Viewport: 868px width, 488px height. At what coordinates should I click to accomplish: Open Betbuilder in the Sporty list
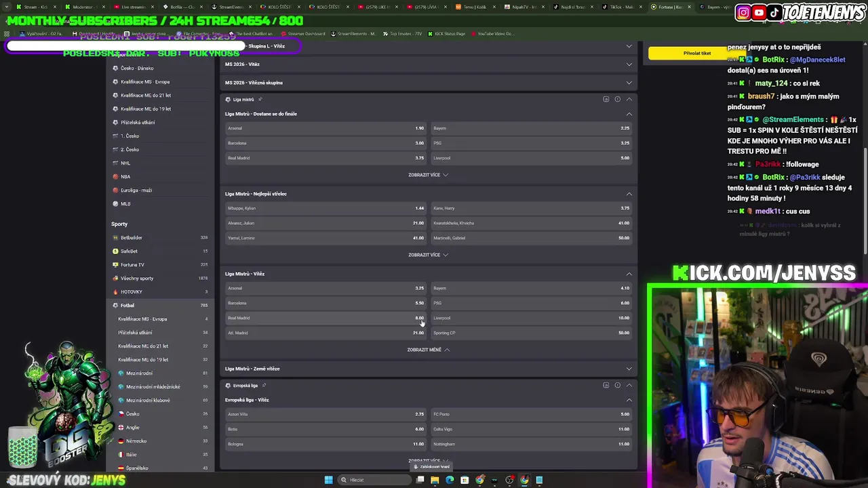coord(160,238)
